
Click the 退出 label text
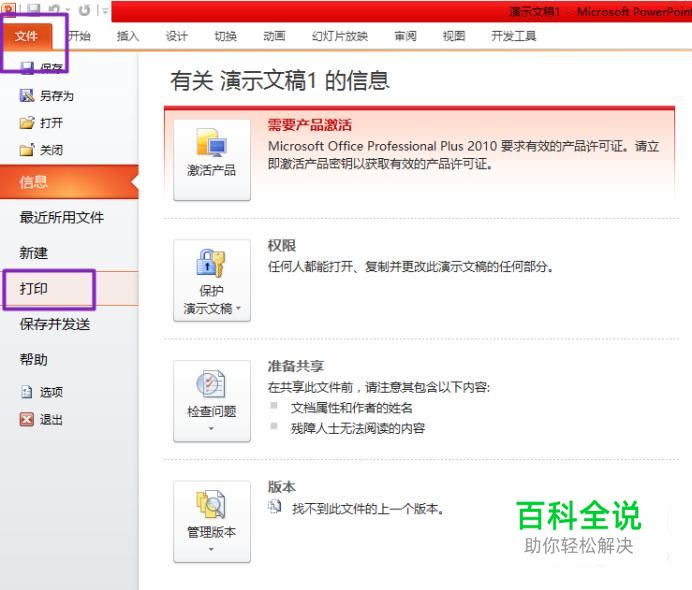51,419
